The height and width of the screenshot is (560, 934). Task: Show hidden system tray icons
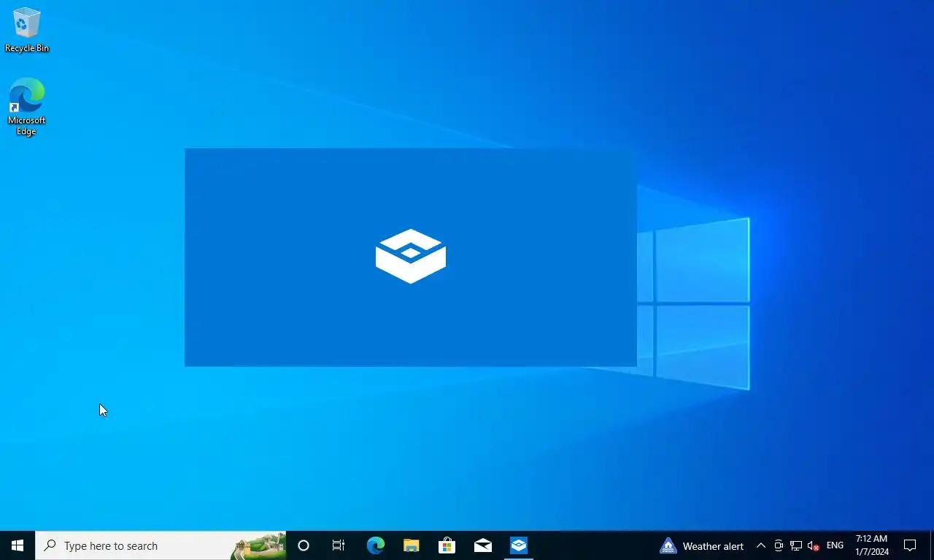[x=760, y=545]
